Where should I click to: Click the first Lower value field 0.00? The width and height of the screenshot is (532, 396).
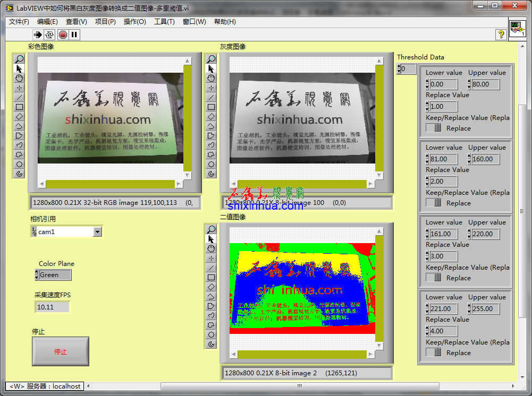[443, 84]
